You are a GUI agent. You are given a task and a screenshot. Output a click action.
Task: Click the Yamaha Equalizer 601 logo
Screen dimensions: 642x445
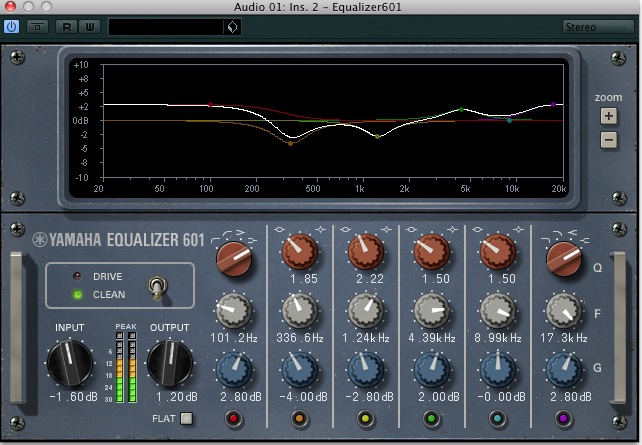(118, 239)
